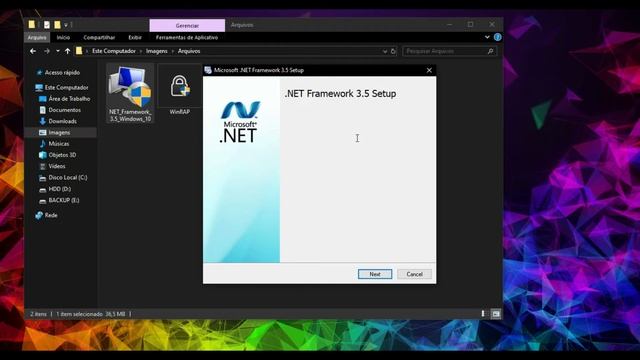Go forward in File Explorer
Image resolution: width=640 pixels, height=360 pixels.
click(x=47, y=51)
